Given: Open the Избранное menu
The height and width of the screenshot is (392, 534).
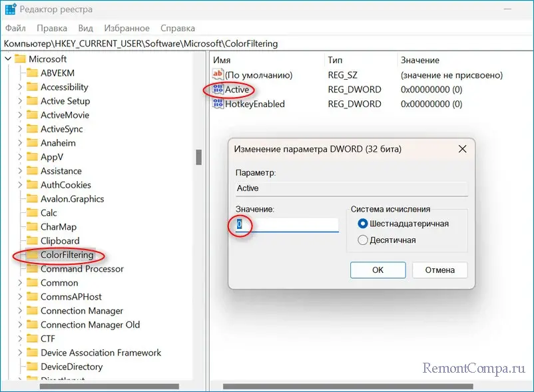Looking at the screenshot, I should click(127, 28).
